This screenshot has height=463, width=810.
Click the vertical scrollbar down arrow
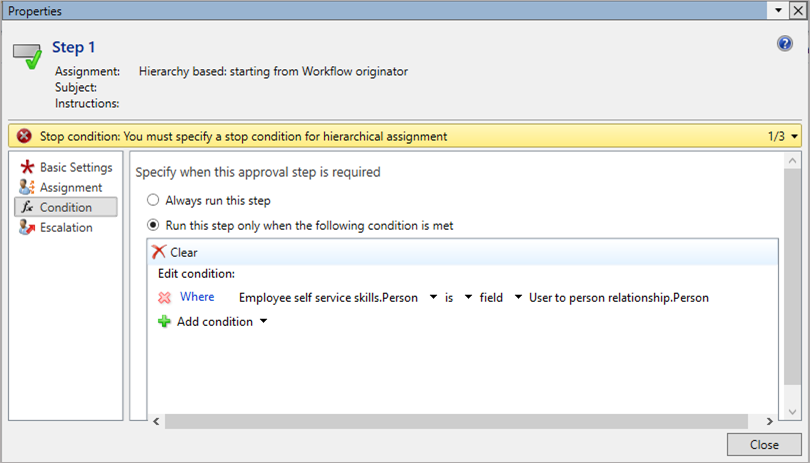(792, 412)
